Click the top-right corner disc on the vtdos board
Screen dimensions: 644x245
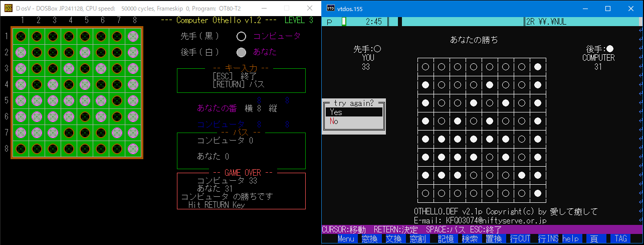(x=538, y=66)
